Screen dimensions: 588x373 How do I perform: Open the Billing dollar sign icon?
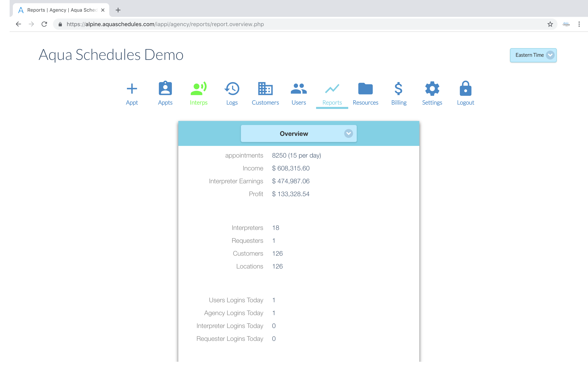[x=398, y=88]
